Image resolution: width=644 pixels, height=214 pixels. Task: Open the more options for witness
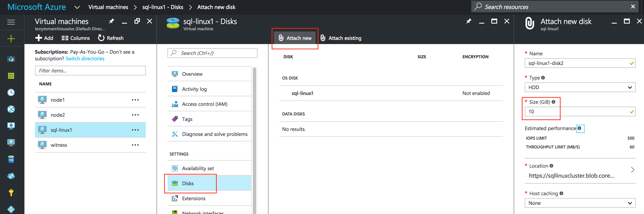click(x=135, y=145)
